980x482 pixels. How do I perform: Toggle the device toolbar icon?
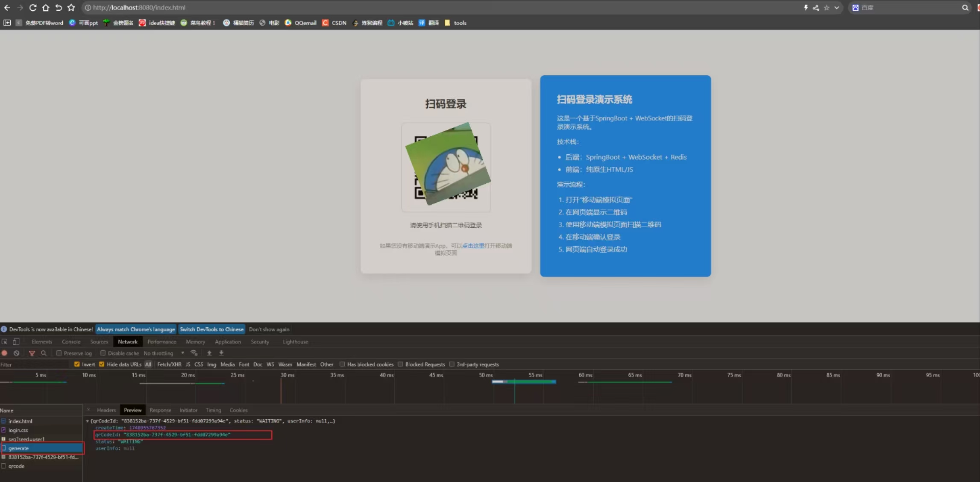click(16, 342)
